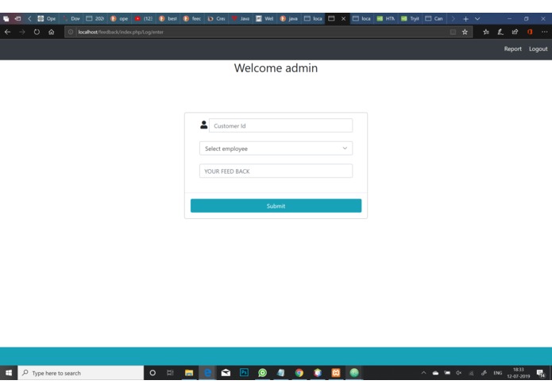Click the add notes pen icon

pyautogui.click(x=500, y=32)
